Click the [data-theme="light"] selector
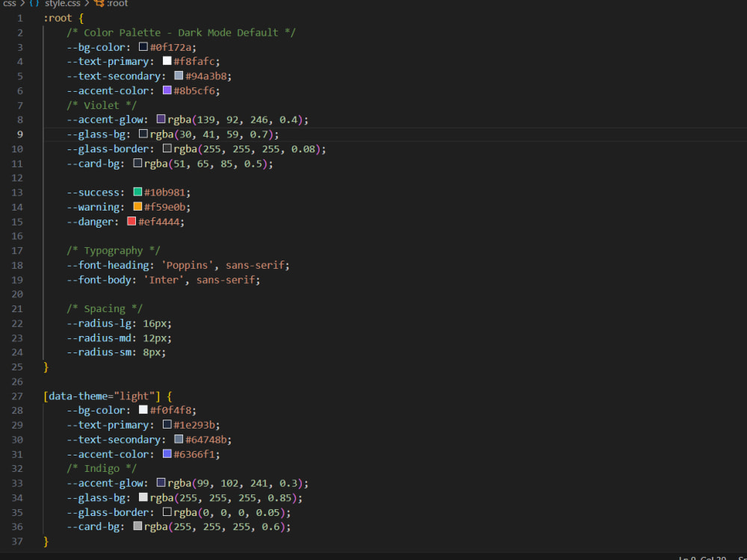The image size is (747, 560). tap(102, 396)
